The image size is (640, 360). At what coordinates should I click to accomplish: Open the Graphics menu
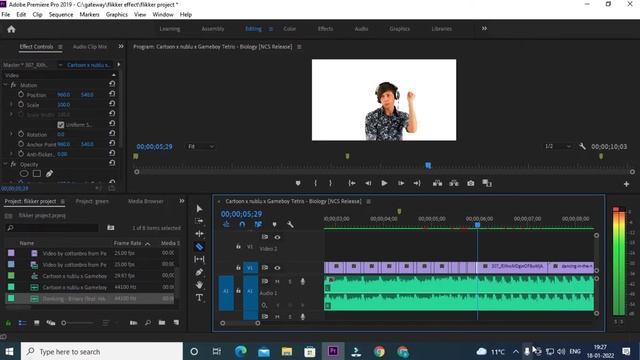click(117, 14)
